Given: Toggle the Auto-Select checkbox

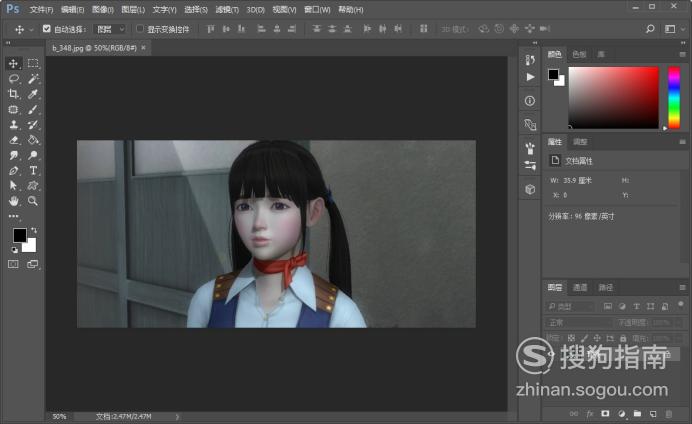Looking at the screenshot, I should click(46, 29).
